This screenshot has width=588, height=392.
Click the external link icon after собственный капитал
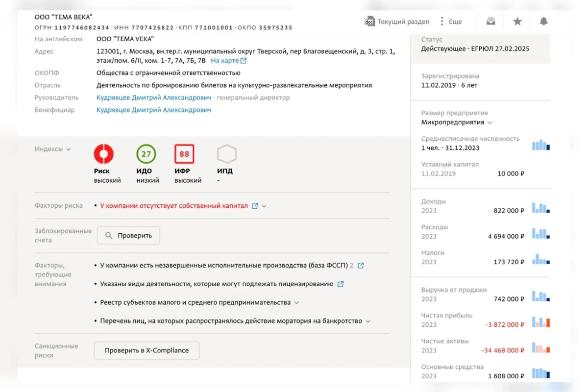point(254,206)
